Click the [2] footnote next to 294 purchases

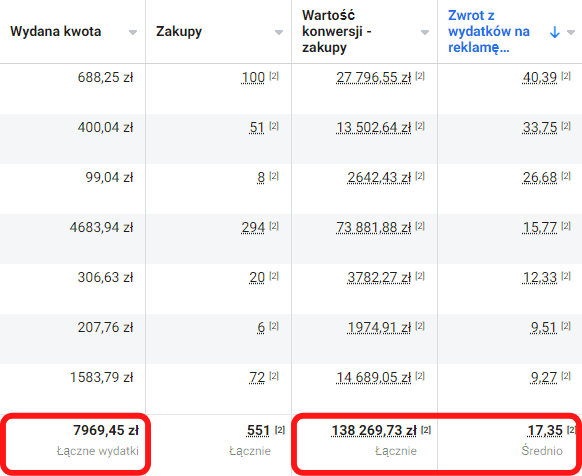coord(274,226)
